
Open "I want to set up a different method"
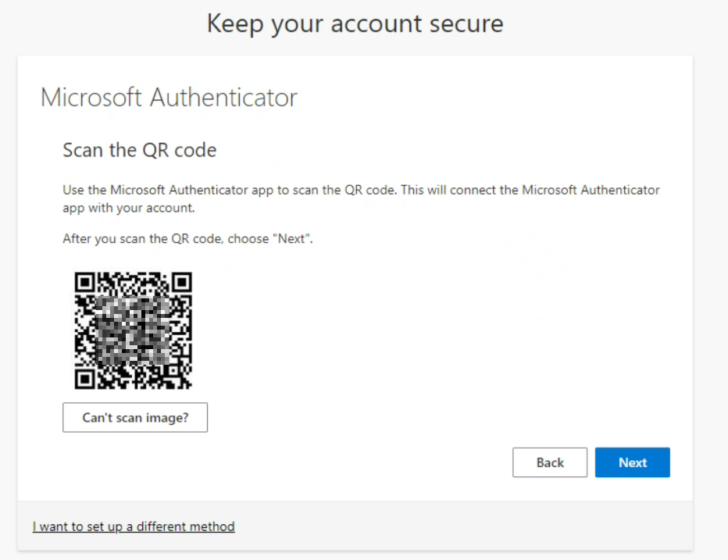134,526
